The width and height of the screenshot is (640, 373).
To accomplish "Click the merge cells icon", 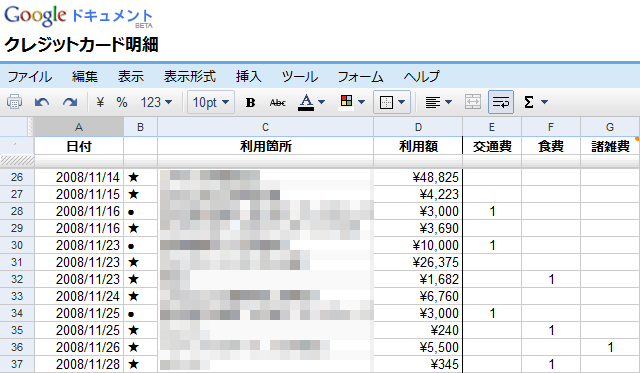I will point(473,102).
